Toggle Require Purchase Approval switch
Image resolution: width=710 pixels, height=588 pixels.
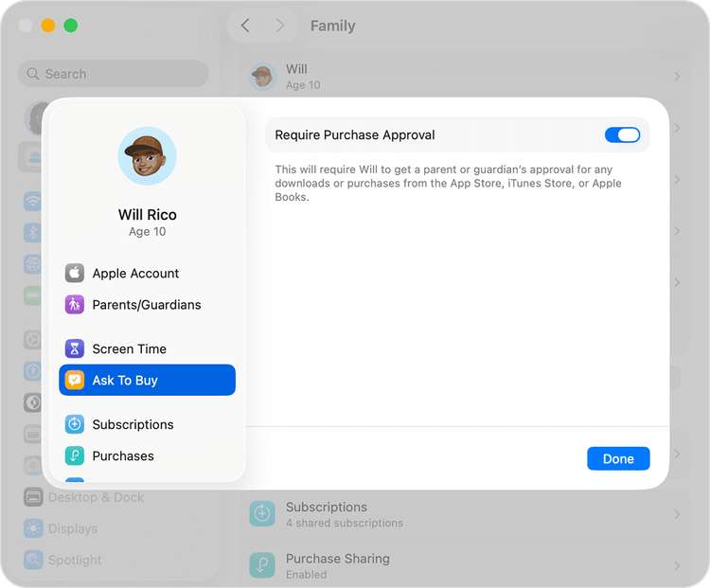click(622, 135)
